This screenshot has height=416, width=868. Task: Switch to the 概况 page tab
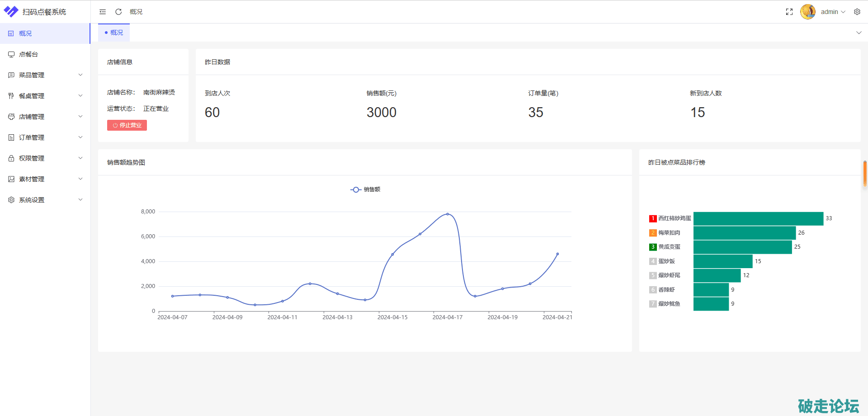coord(114,33)
